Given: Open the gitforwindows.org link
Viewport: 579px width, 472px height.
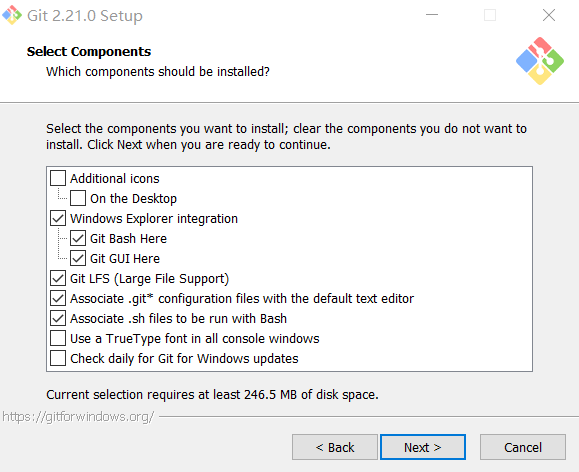Looking at the screenshot, I should click(78, 417).
